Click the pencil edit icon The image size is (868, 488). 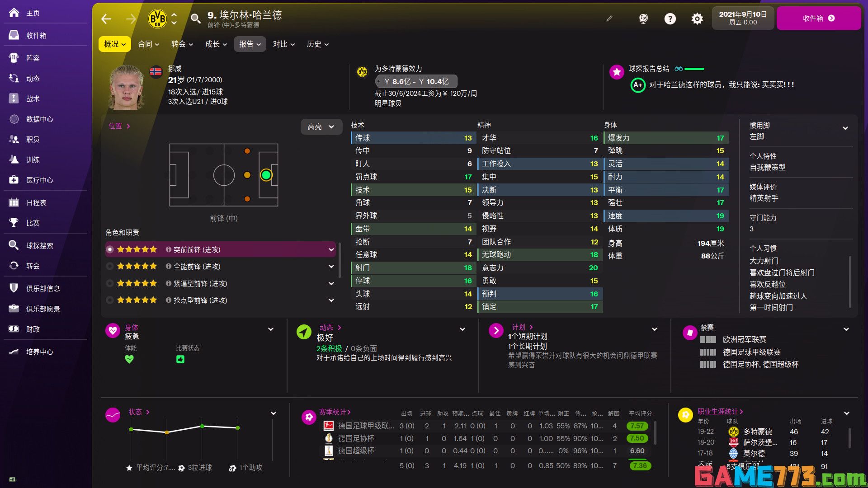(609, 19)
